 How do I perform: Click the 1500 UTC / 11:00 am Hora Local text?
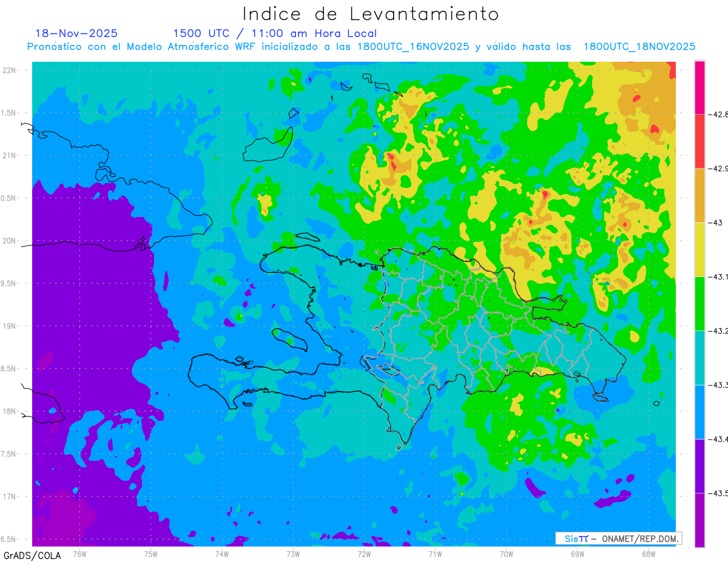tap(275, 33)
